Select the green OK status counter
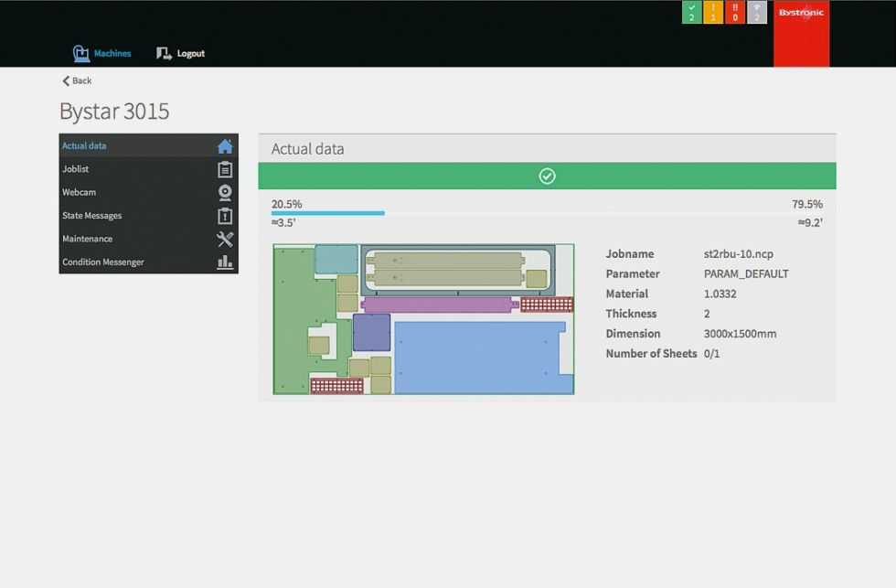This screenshot has height=588, width=896. [x=691, y=13]
